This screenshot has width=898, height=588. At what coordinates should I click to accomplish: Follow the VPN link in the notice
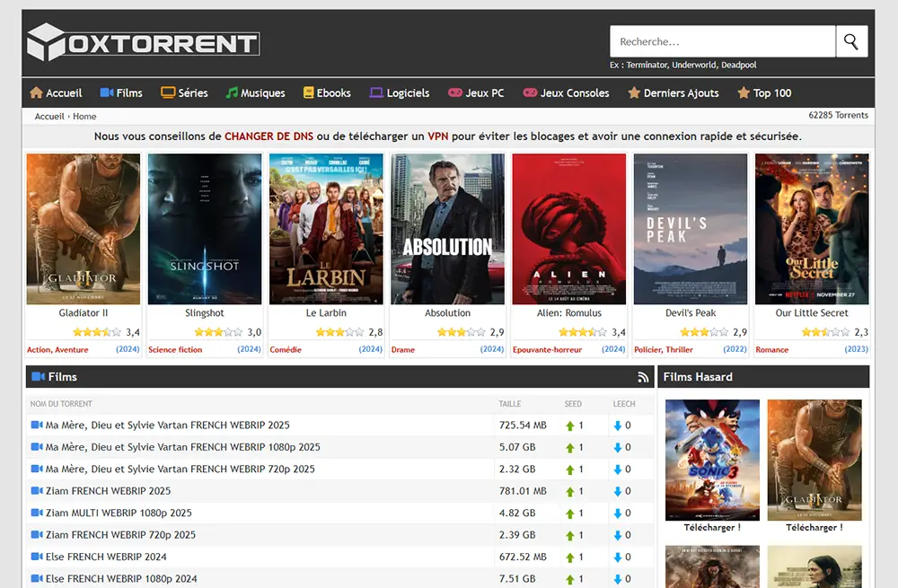[x=437, y=136]
